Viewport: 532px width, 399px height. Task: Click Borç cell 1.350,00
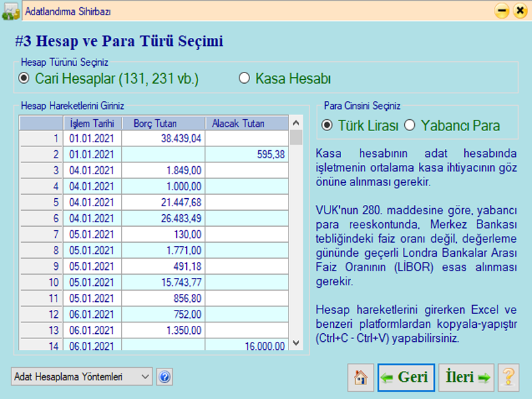point(163,330)
